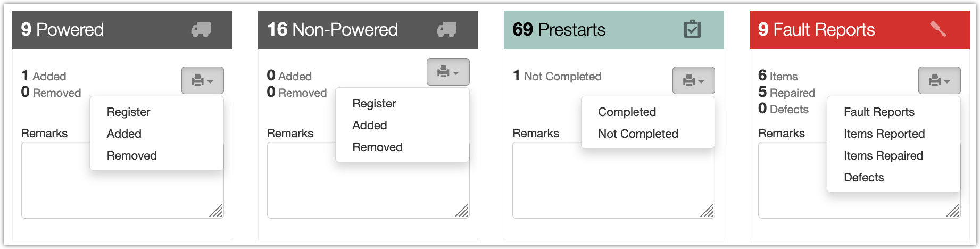
Task: Choose Items Repaired in Fault Reports menu
Action: click(883, 156)
